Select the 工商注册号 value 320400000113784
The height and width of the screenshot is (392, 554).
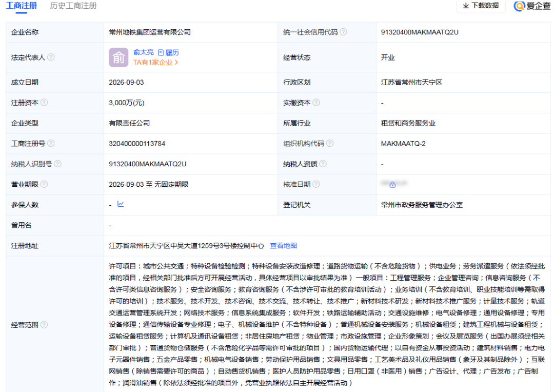(137, 144)
